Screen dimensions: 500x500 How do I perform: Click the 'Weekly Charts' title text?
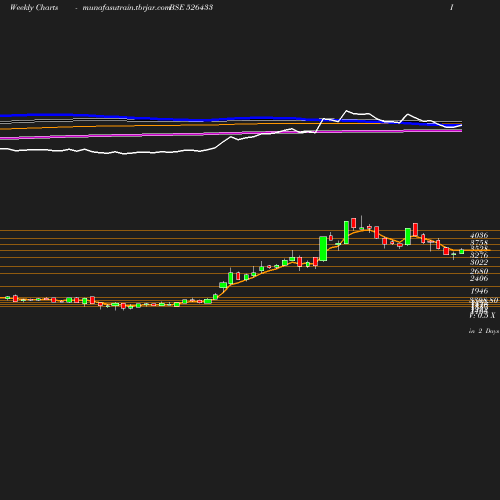point(34,7)
